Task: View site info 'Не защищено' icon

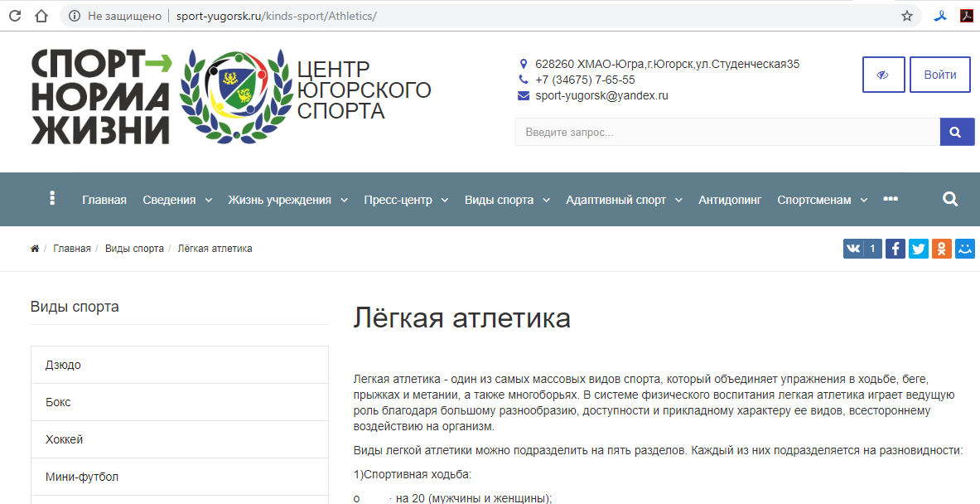Action: (75, 17)
